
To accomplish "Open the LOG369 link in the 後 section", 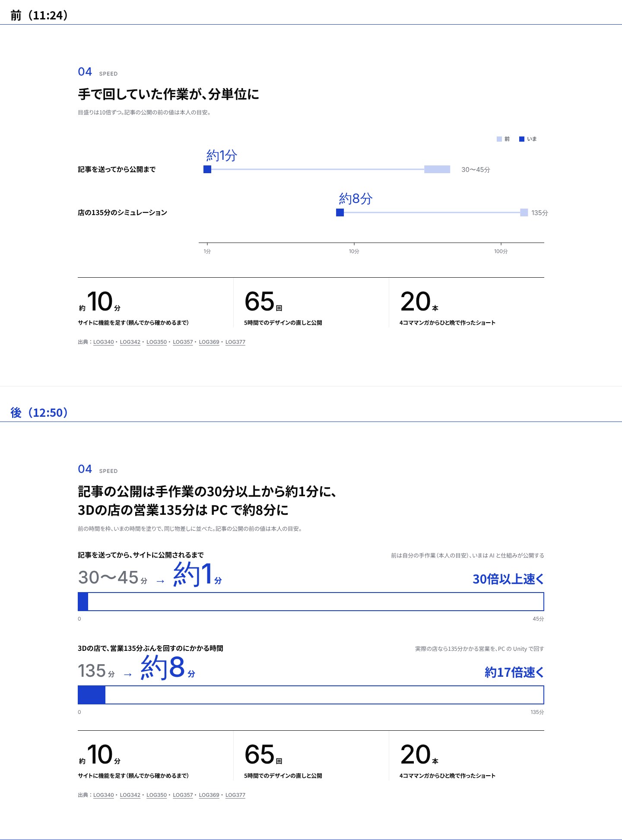I will click(209, 795).
